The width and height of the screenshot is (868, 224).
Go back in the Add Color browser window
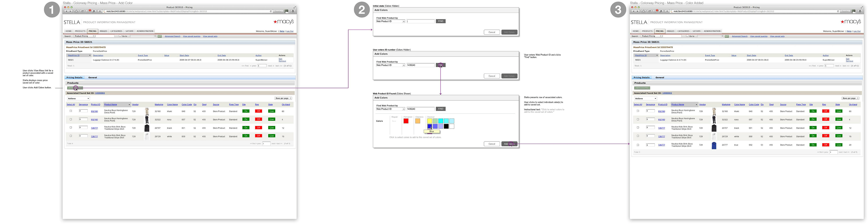(66, 11)
